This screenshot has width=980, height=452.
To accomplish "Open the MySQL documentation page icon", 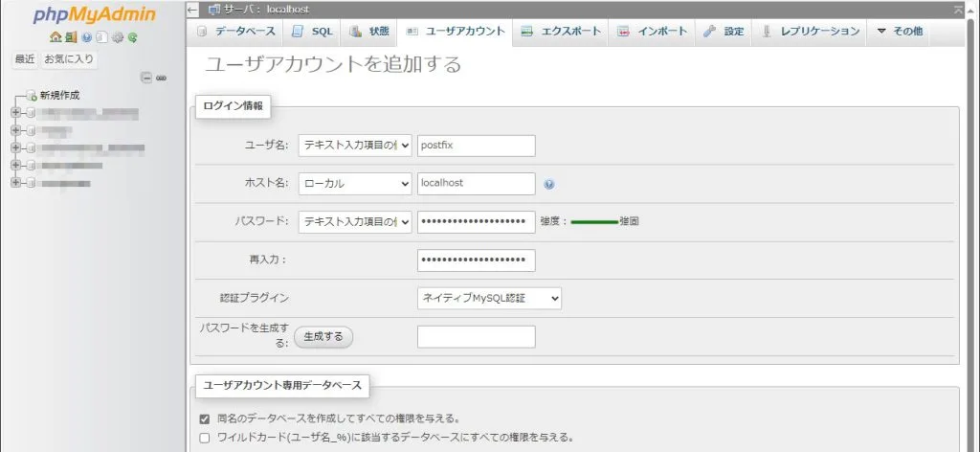I will pyautogui.click(x=101, y=37).
